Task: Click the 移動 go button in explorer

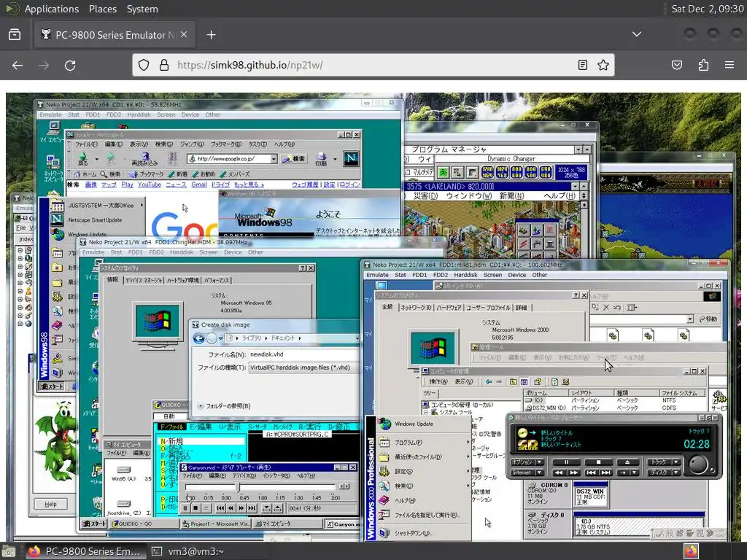Action: point(708,319)
